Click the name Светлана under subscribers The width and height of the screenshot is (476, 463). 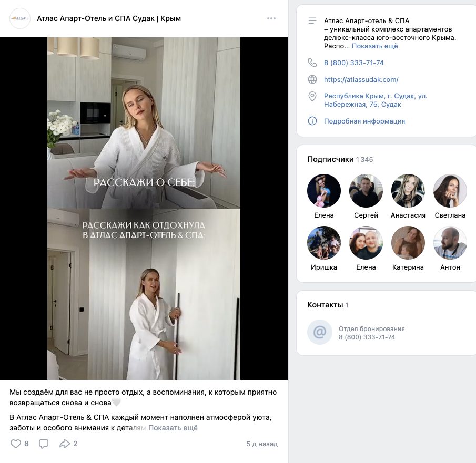(x=450, y=215)
